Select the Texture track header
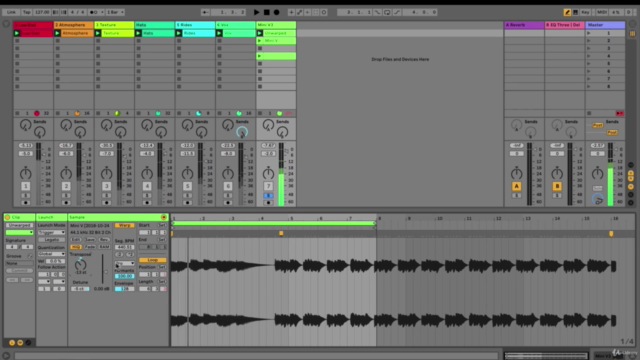 point(114,25)
